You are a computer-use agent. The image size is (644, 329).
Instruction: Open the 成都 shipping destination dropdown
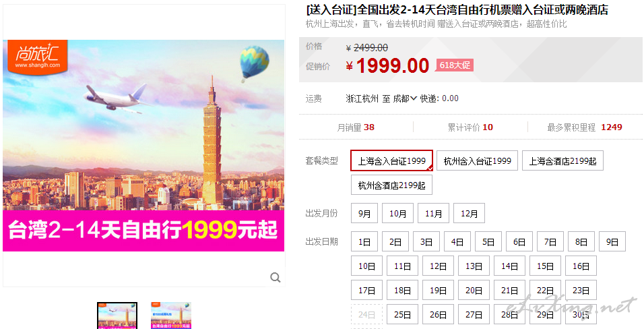coord(405,98)
